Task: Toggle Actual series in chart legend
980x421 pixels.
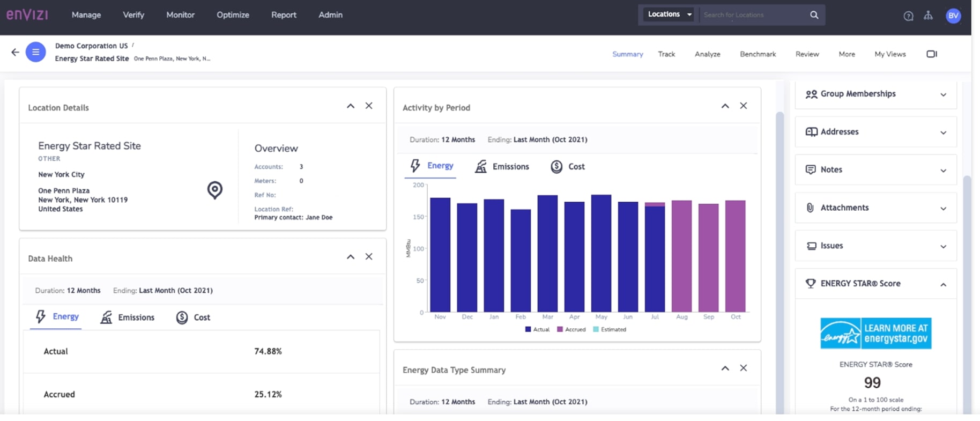Action: pos(537,329)
